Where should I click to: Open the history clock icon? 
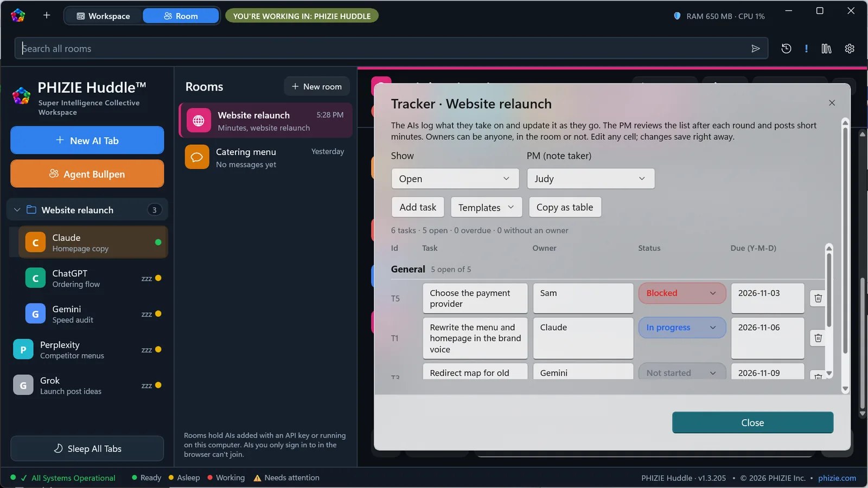tap(786, 49)
